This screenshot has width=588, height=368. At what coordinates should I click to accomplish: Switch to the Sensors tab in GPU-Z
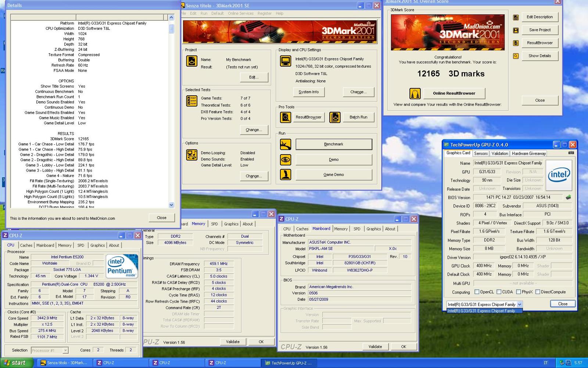tap(481, 153)
